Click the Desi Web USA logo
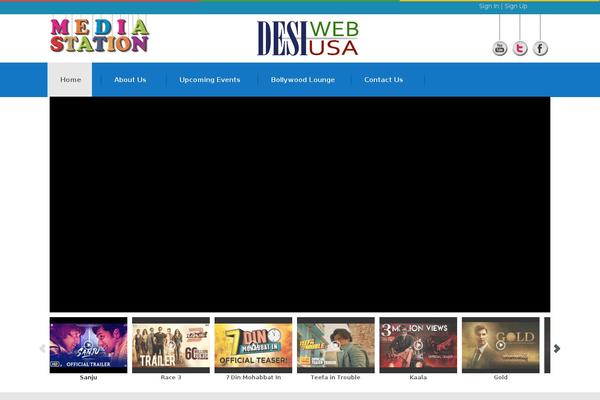Image resolution: width=600 pixels, height=400 pixels. 308,38
